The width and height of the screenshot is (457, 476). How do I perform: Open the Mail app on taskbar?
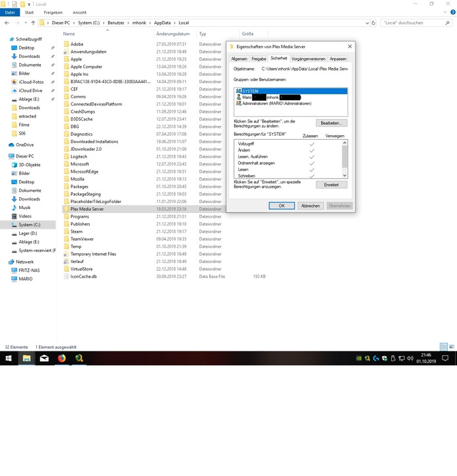coord(44,358)
